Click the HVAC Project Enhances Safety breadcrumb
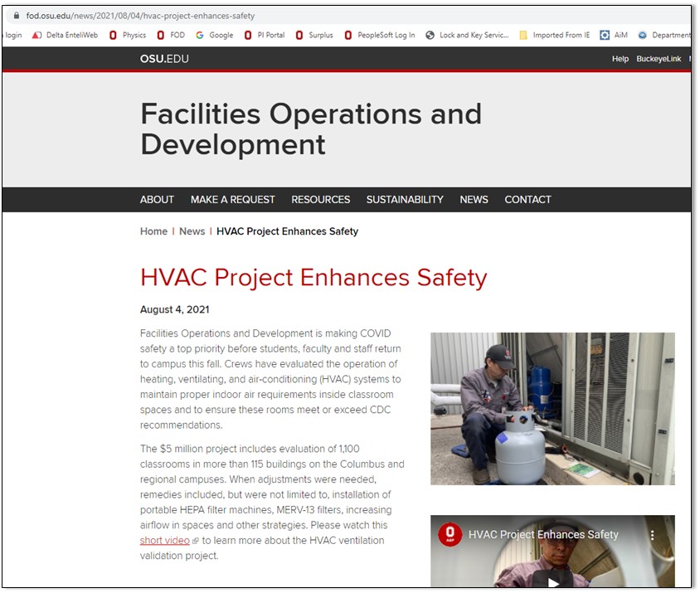The height and width of the screenshot is (593, 700). [287, 231]
